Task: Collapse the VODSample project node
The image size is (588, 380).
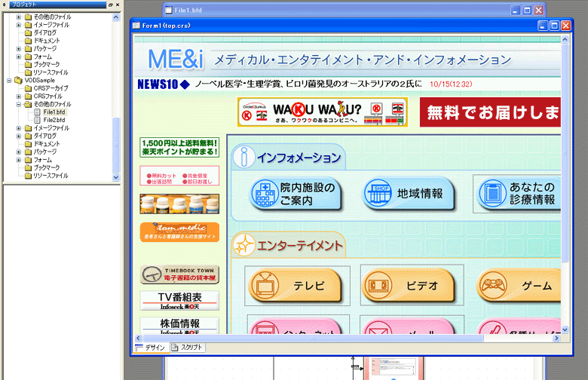Action: 9,80
